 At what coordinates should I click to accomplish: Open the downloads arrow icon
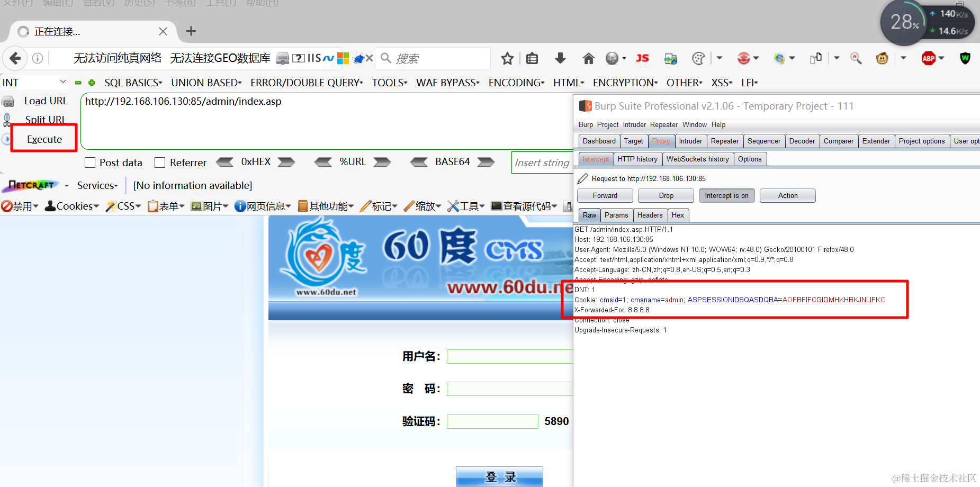pos(560,58)
